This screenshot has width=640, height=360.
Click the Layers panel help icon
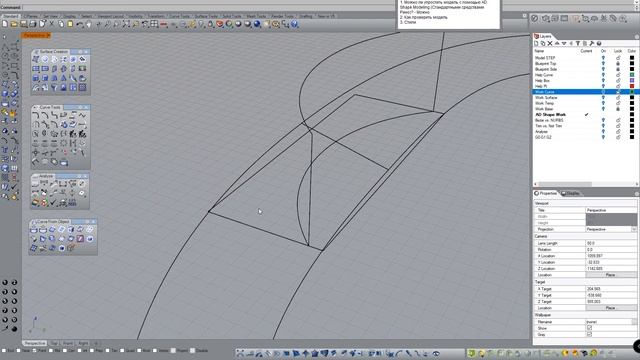(x=599, y=43)
